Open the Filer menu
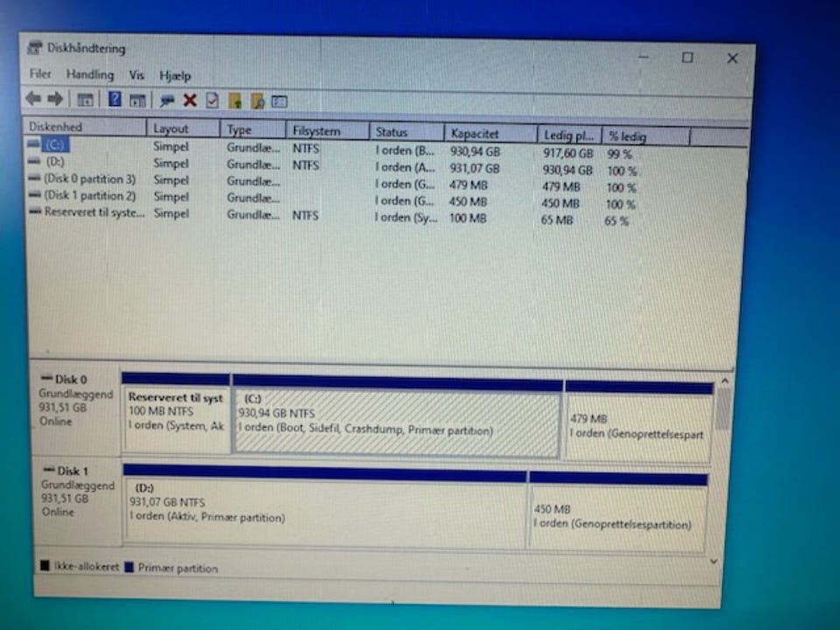This screenshot has width=840, height=630. (x=40, y=73)
